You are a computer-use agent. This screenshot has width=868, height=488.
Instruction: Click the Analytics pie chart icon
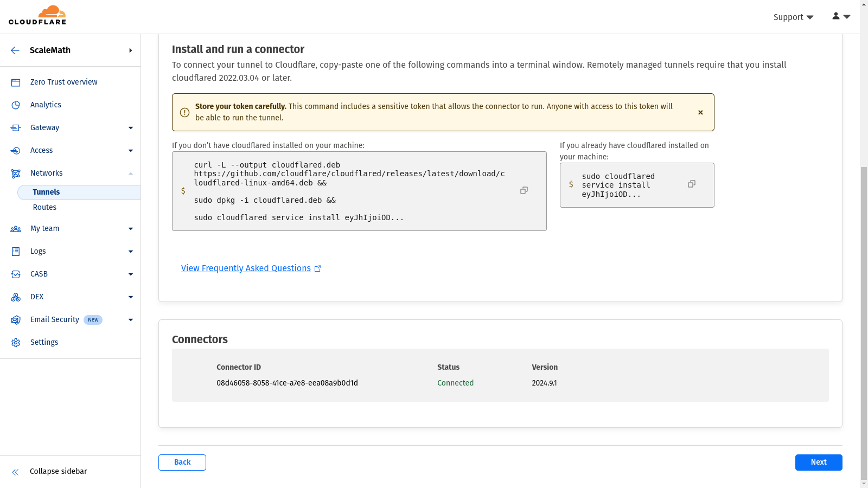(16, 105)
